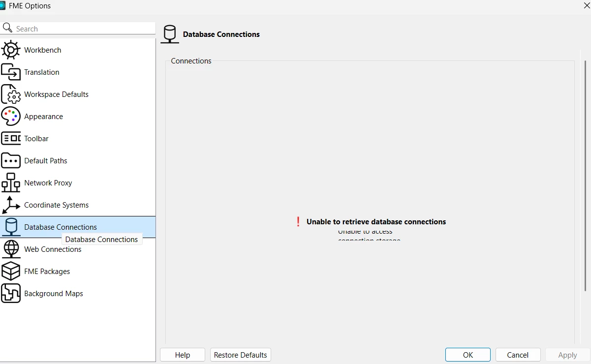Click the Database Connections cylinder icon in sidebar

(x=11, y=227)
